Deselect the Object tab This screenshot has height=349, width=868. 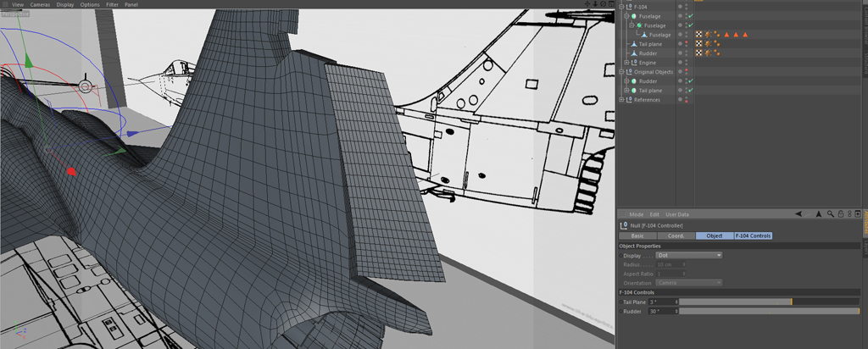coord(715,235)
